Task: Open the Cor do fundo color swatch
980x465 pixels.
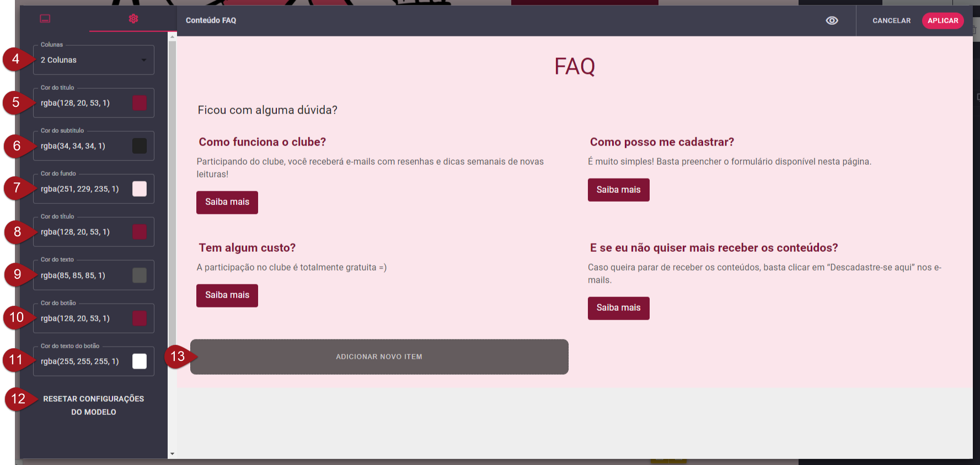Action: coord(140,189)
